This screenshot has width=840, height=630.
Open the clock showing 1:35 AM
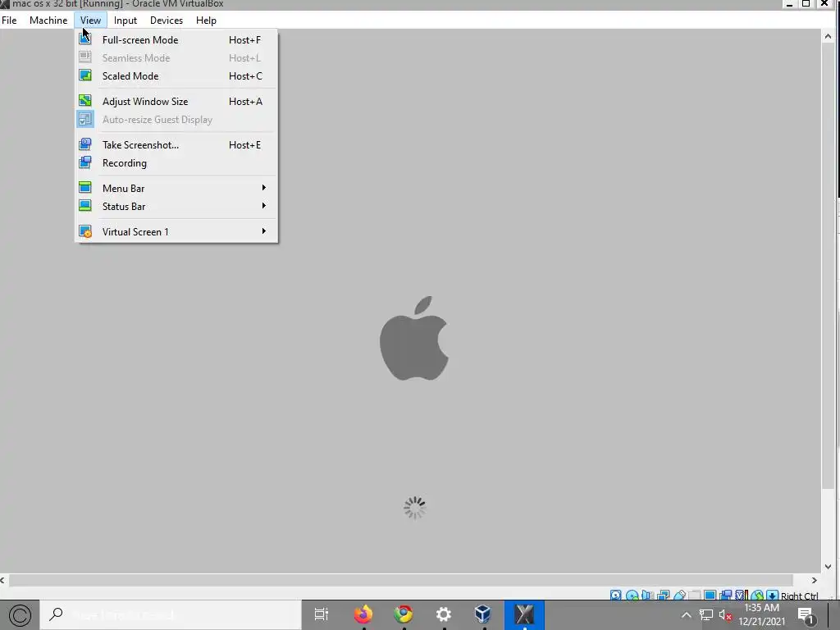coord(762,614)
